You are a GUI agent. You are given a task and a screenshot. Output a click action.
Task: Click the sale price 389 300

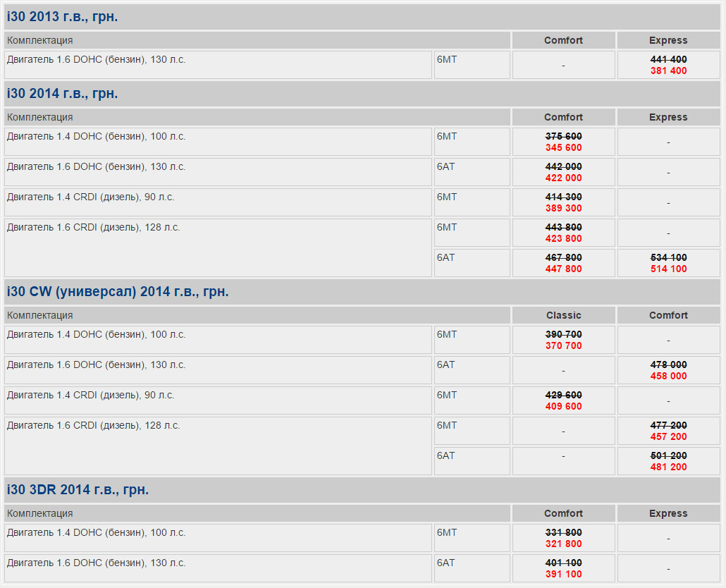pyautogui.click(x=563, y=209)
